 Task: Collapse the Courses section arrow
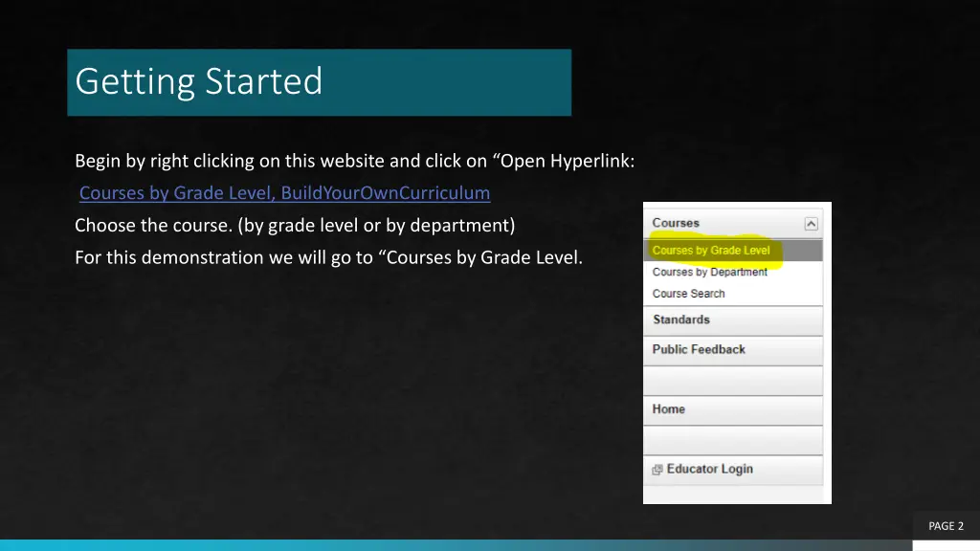coord(811,224)
